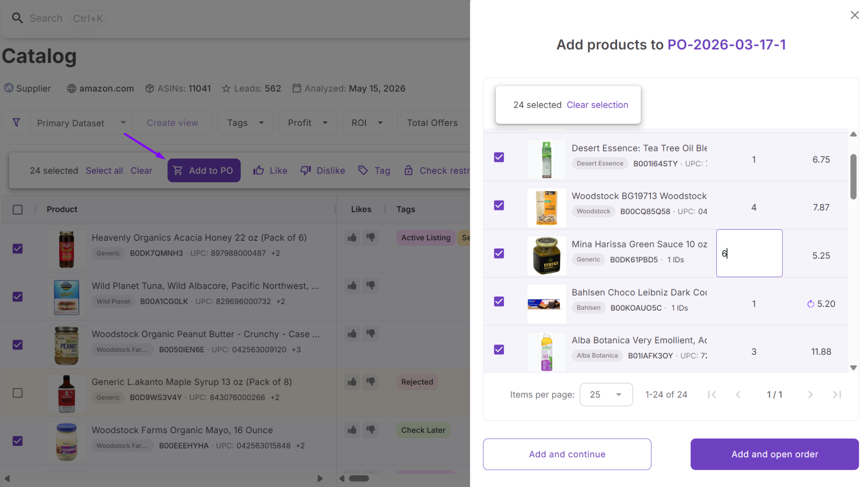Go to previous page arrow
Screen dimensions: 868x487
[738, 395]
